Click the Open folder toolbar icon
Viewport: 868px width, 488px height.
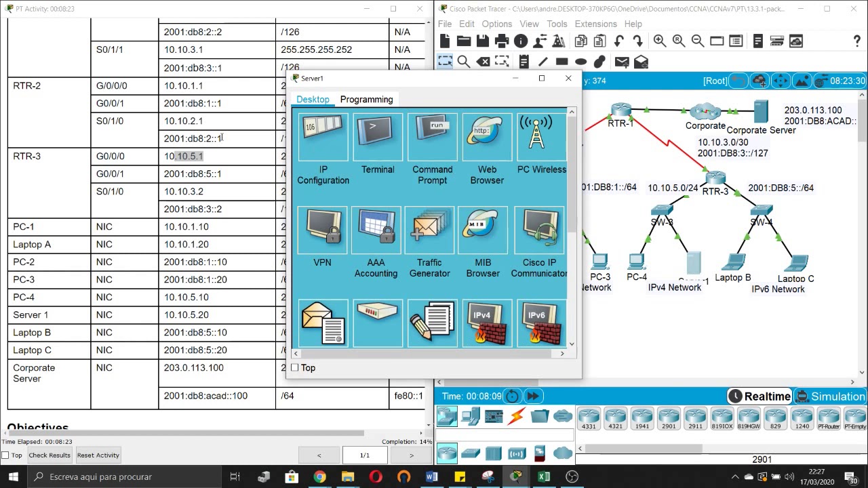(464, 41)
